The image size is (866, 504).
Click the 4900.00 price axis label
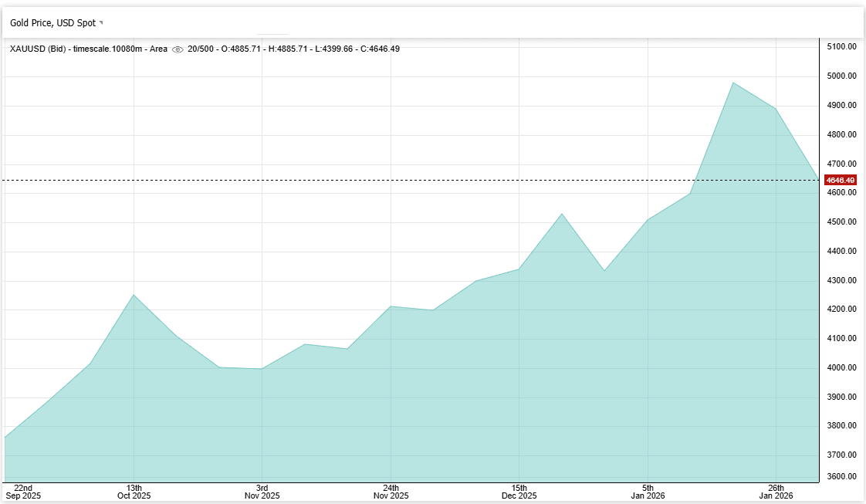(842, 105)
